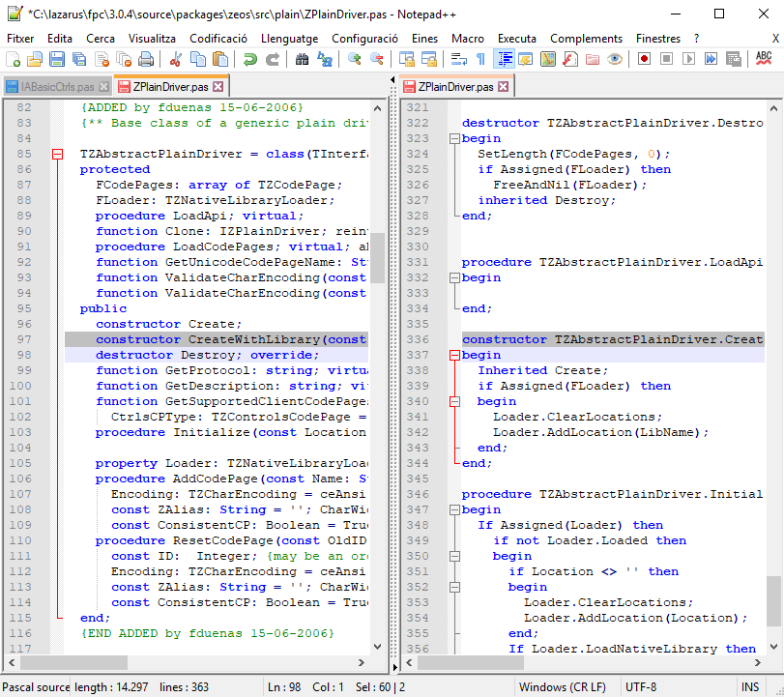Open the Cerca menu
This screenshot has height=697, width=784.
coord(101,39)
